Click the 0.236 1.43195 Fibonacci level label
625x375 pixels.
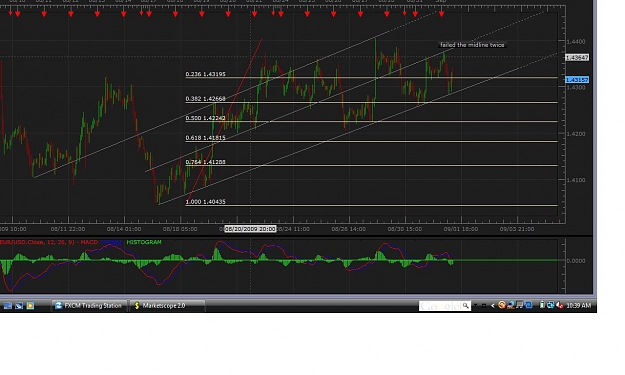point(205,74)
